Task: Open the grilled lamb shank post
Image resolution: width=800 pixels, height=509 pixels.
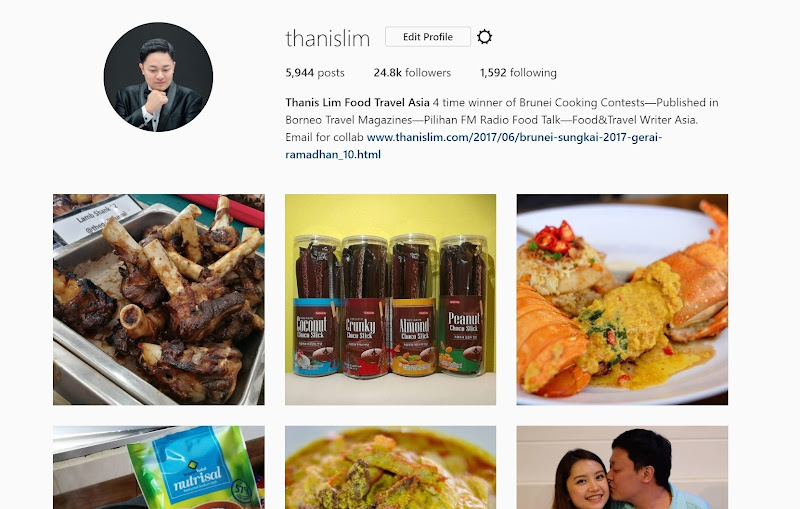Action: click(x=159, y=299)
